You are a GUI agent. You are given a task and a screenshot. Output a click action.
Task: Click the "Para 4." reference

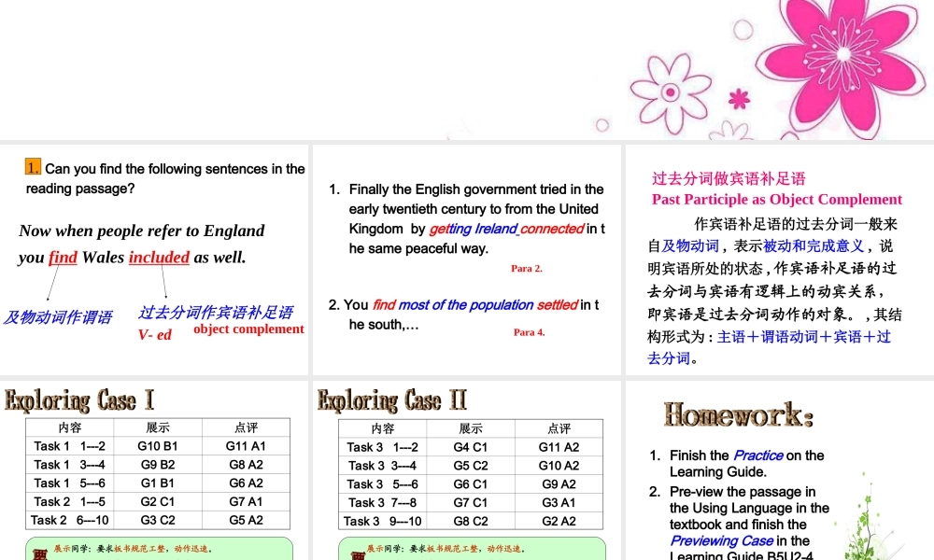click(x=529, y=332)
